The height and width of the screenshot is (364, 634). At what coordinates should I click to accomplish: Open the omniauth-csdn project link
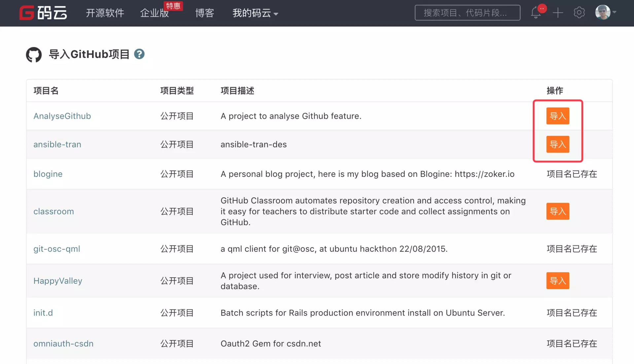[63, 344]
